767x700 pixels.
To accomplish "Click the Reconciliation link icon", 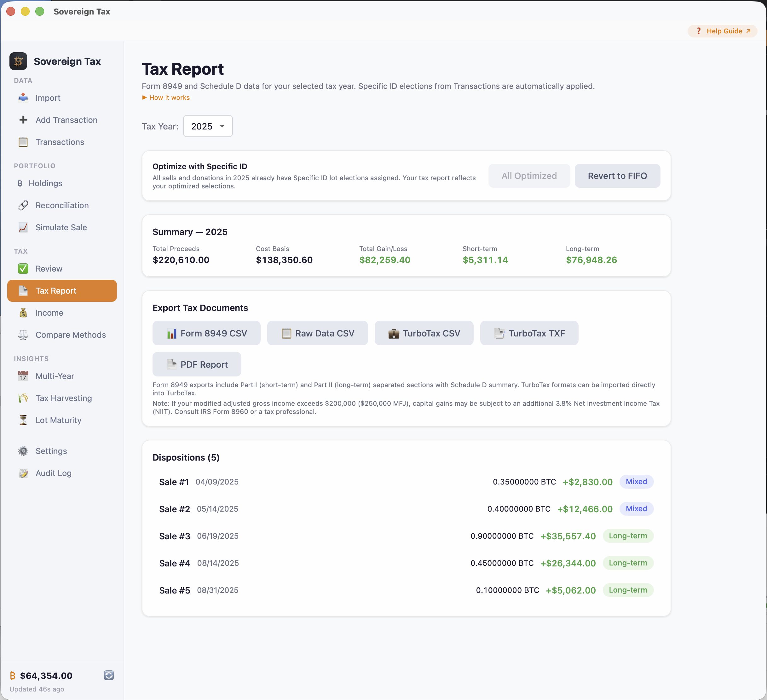I will tap(23, 205).
